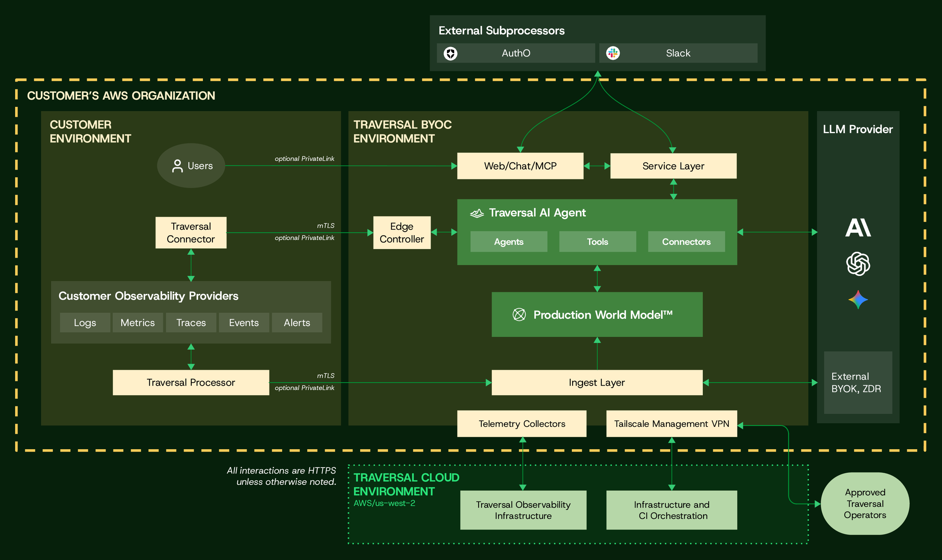Click the Gemini sparkle logo
The width and height of the screenshot is (942, 560).
(858, 300)
